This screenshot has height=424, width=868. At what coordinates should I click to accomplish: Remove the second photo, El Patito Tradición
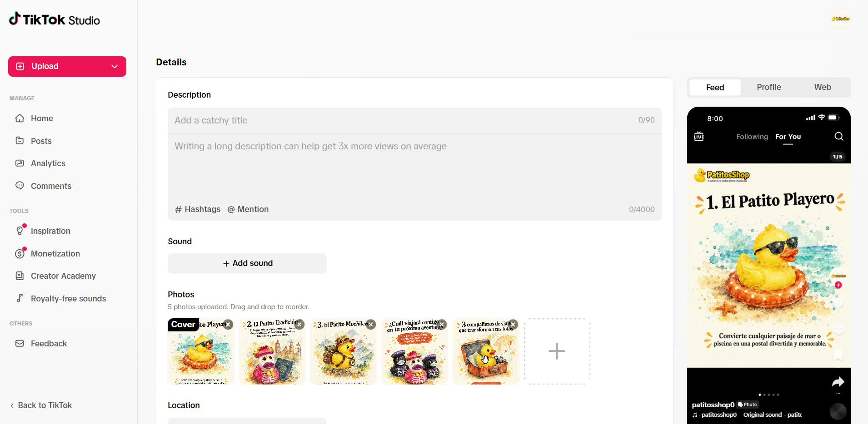300,325
